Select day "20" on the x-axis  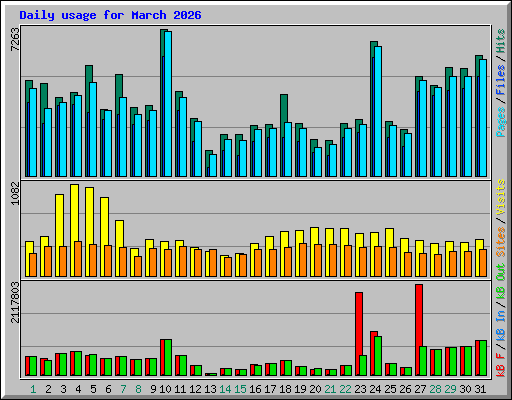click(x=315, y=389)
